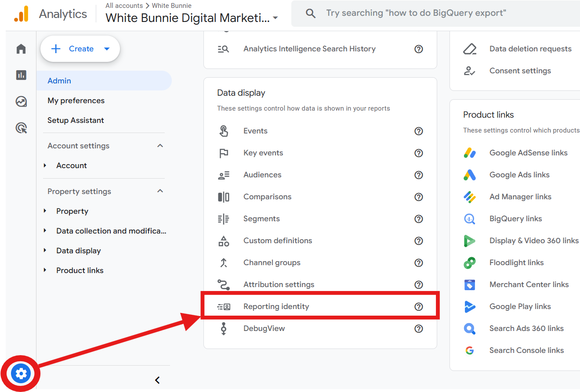Image resolution: width=580 pixels, height=392 pixels.
Task: Select Setup Assistant in side menu
Action: 76,120
